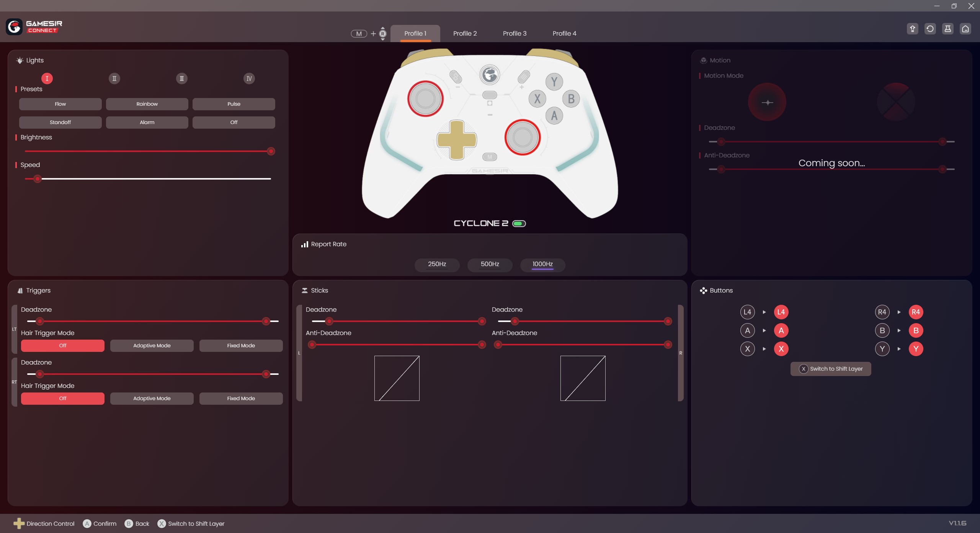Switch to the Profile 3 tab
980x533 pixels.
click(515, 34)
